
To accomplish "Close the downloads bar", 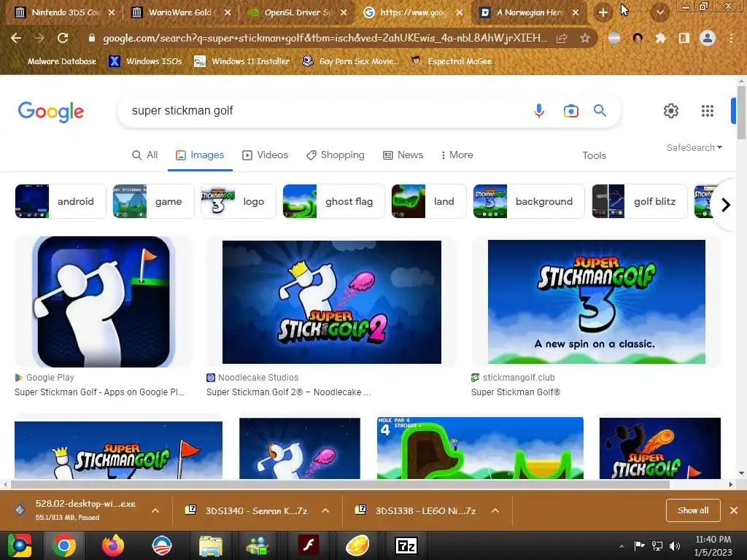I will pos(734,510).
